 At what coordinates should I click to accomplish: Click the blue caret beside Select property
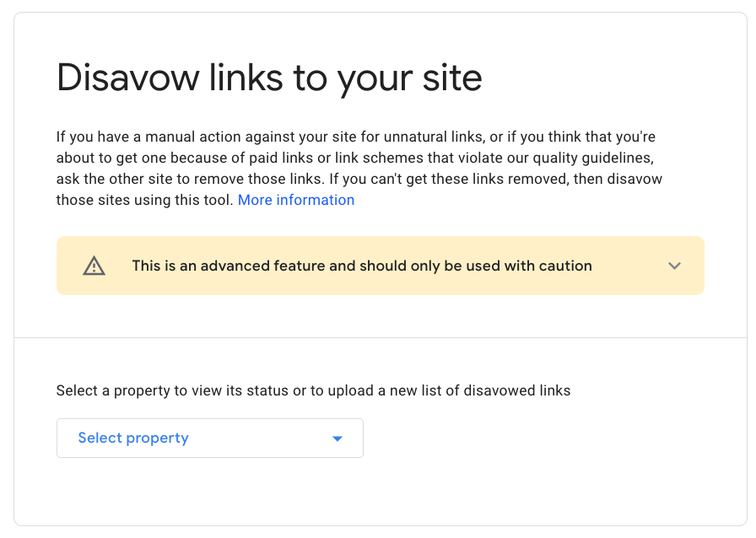tap(337, 438)
